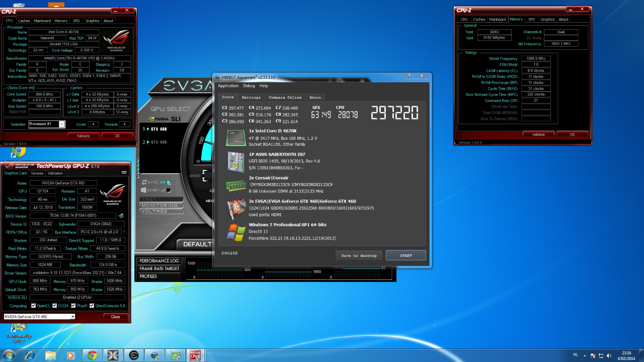
Task: Click the bus interface question mark icon
Action: click(x=124, y=232)
